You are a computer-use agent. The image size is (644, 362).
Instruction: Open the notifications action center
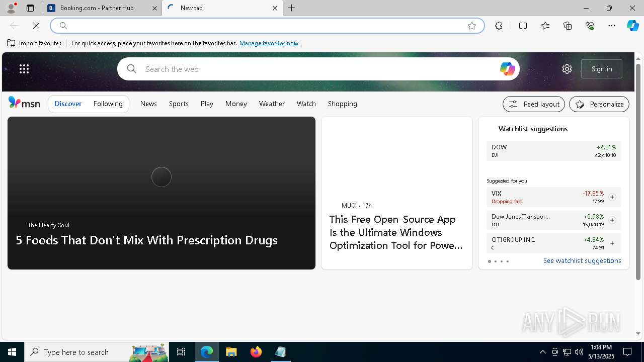tap(627, 352)
